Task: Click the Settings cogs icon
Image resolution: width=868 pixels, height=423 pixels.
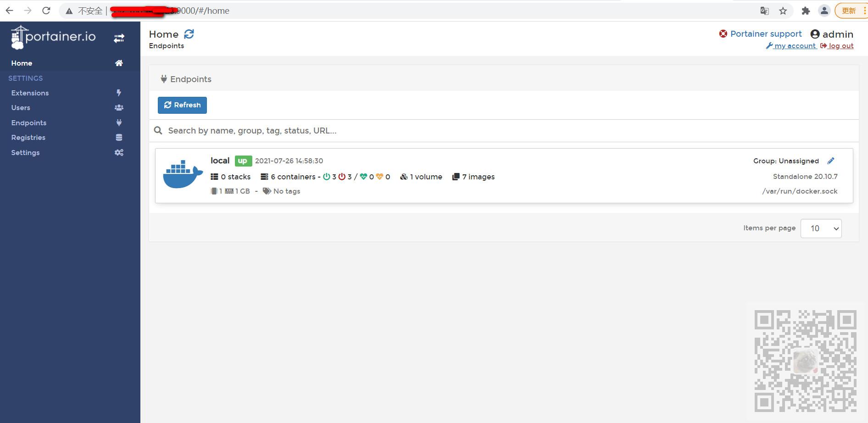Action: pos(119,153)
